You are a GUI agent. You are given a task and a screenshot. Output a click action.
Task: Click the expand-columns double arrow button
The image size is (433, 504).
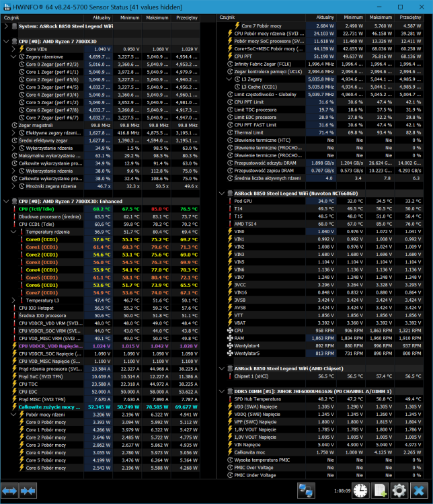point(9,491)
